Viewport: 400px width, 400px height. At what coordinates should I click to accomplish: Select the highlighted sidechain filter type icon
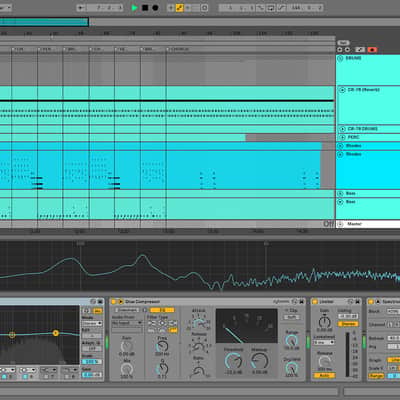tap(173, 330)
